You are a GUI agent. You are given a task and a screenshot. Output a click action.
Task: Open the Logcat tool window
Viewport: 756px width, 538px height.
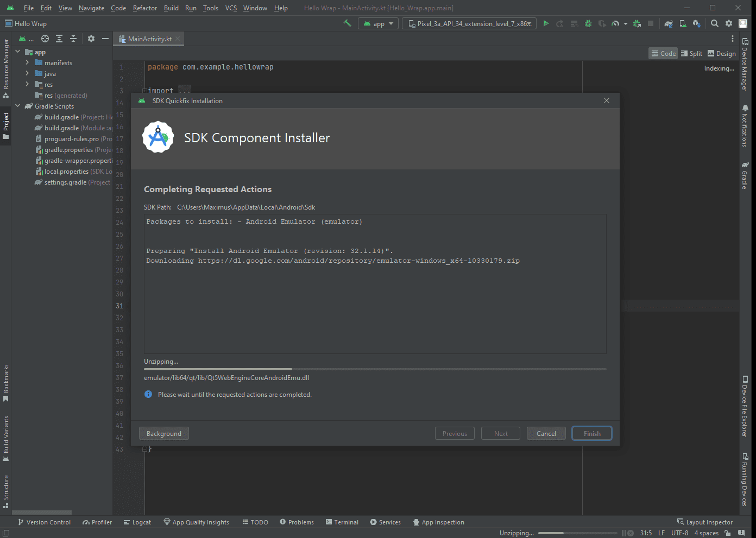tap(137, 522)
